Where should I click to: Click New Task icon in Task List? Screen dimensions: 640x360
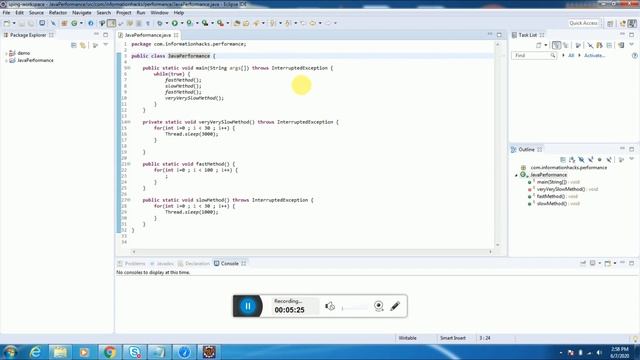click(x=539, y=45)
